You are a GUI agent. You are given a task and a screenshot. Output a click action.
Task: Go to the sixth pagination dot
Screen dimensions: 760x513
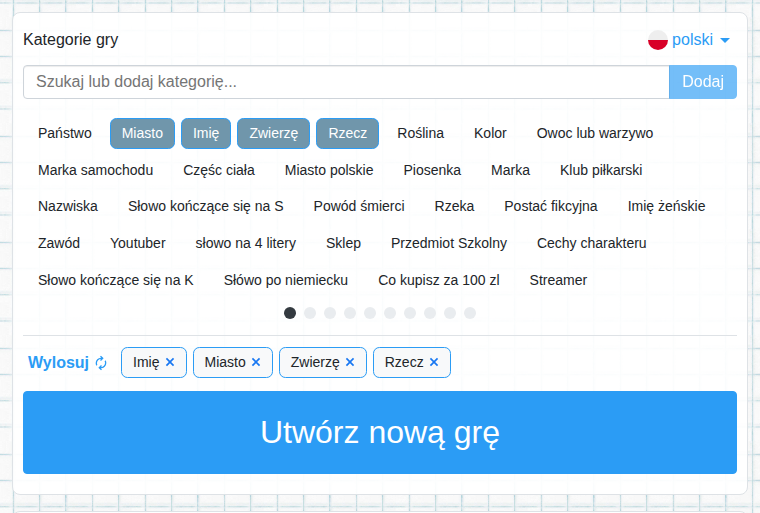point(390,313)
